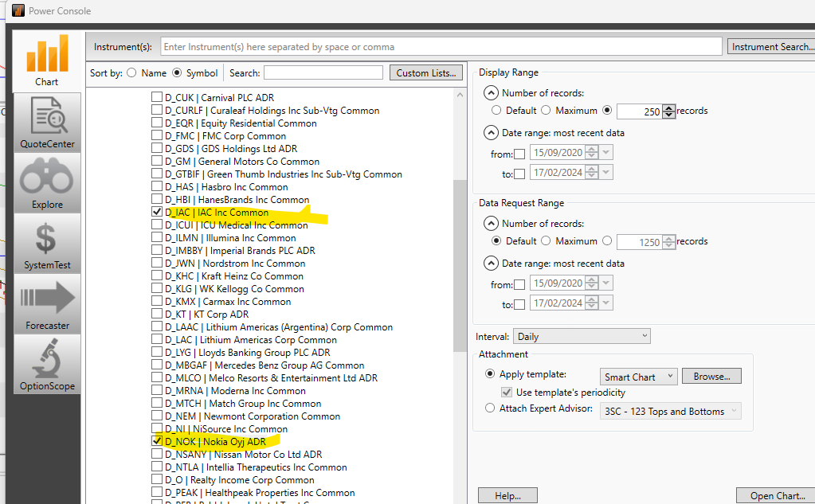The width and height of the screenshot is (815, 504).
Task: Sort instruments by Name
Action: click(131, 72)
